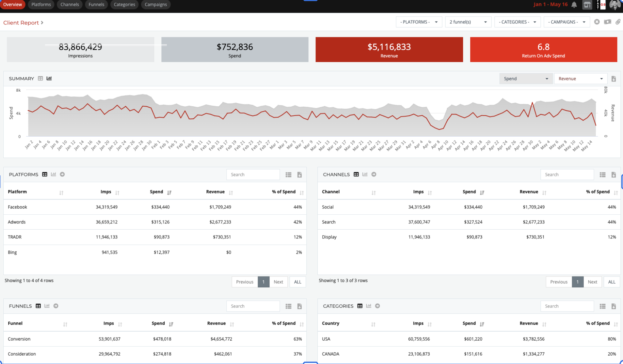Open the store icon in top bar
623x364 pixels.
[x=587, y=5]
